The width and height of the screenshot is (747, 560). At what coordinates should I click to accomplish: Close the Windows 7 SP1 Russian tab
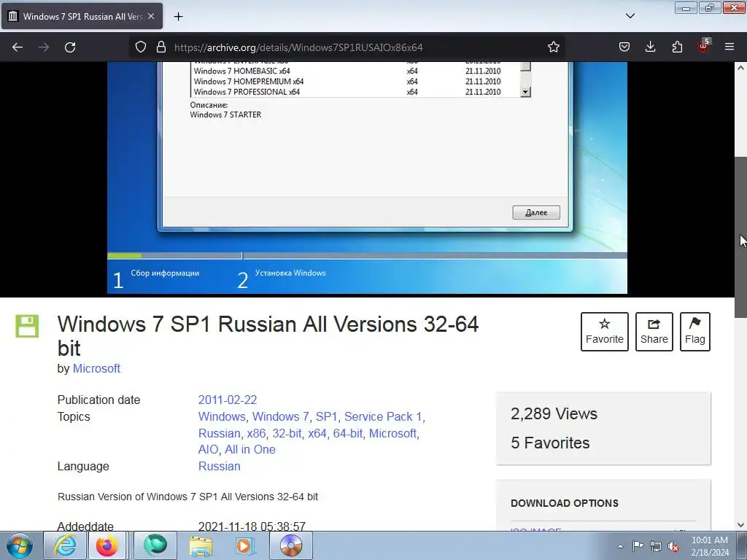[151, 16]
